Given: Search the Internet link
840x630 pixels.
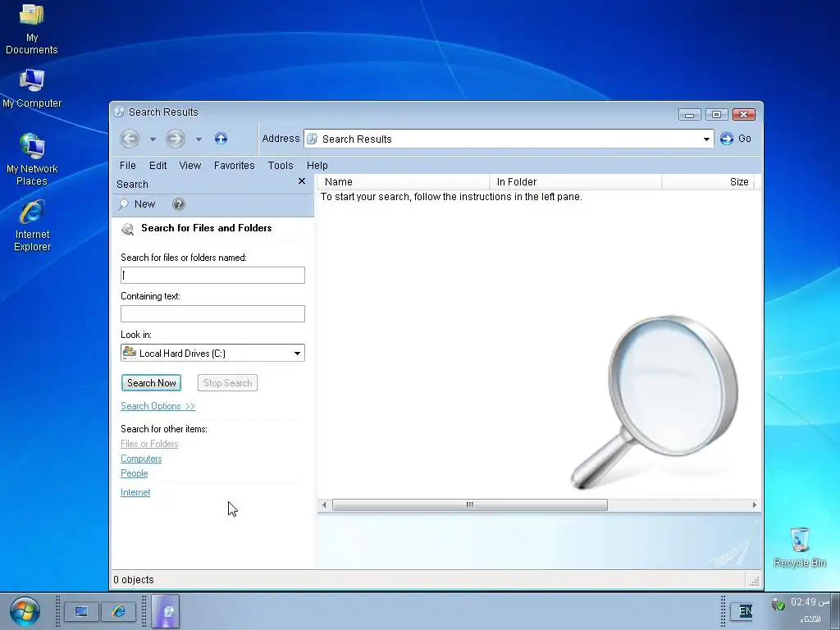Looking at the screenshot, I should 135,492.
